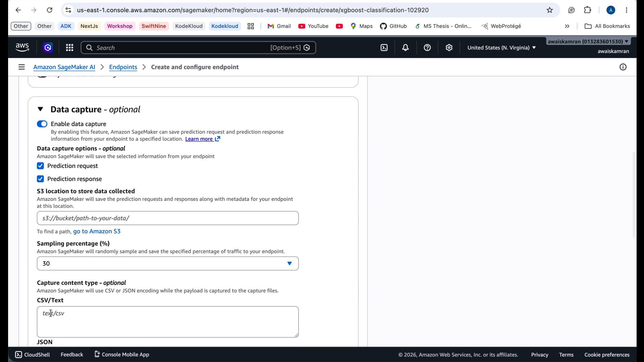
Task: Launch CloudShell from the top navigation icon
Action: (384, 48)
